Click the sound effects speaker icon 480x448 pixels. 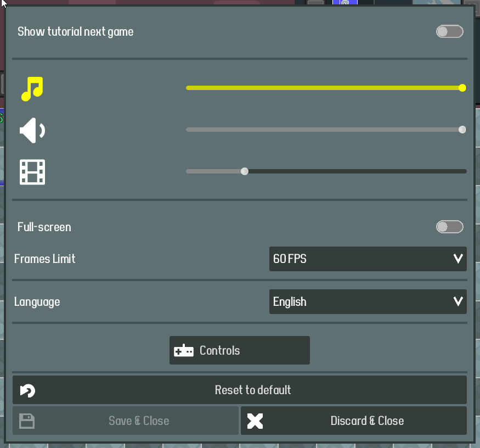[32, 131]
